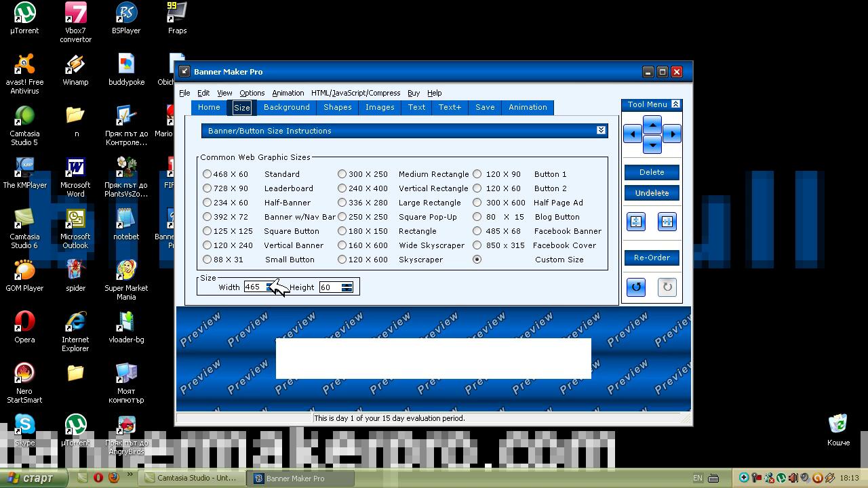Click the move down arrow in Tool Menu

652,144
